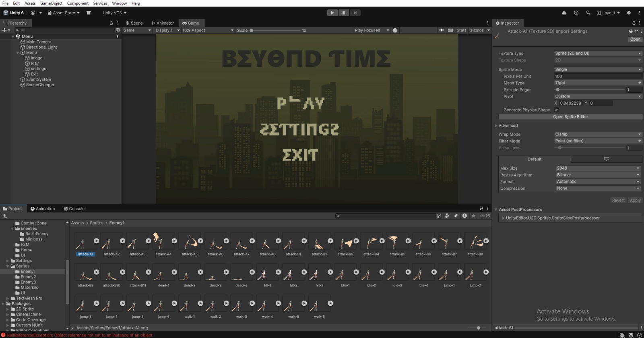
Task: Open the Texture Type dropdown
Action: pos(598,53)
